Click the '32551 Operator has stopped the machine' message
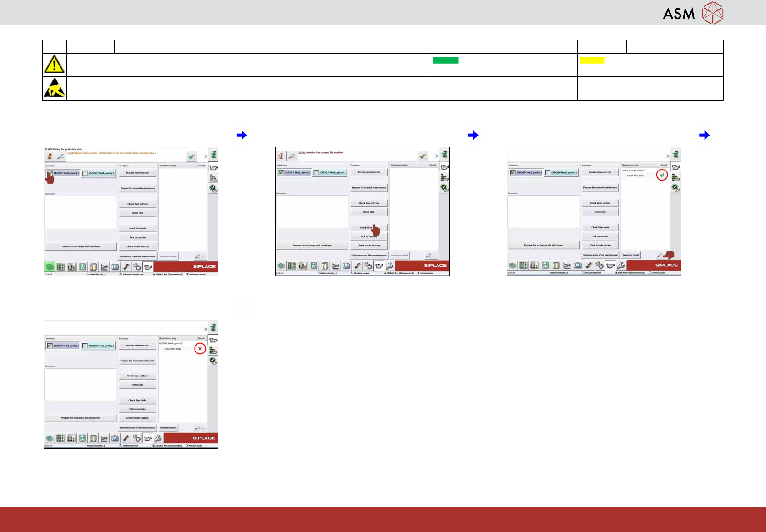The height and width of the screenshot is (532, 766). (x=321, y=153)
